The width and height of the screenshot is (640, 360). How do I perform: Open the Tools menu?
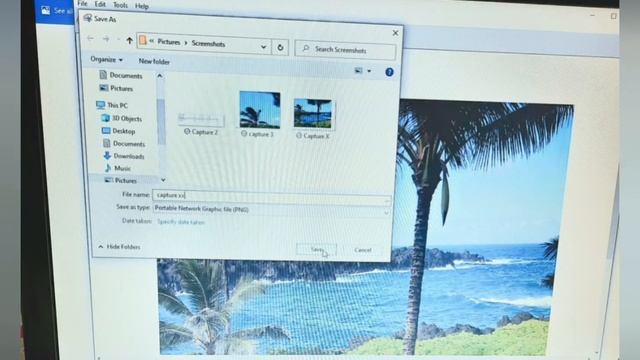click(120, 5)
